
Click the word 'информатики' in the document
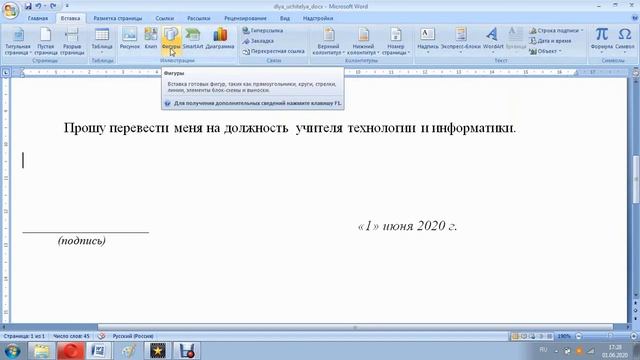[x=474, y=128]
